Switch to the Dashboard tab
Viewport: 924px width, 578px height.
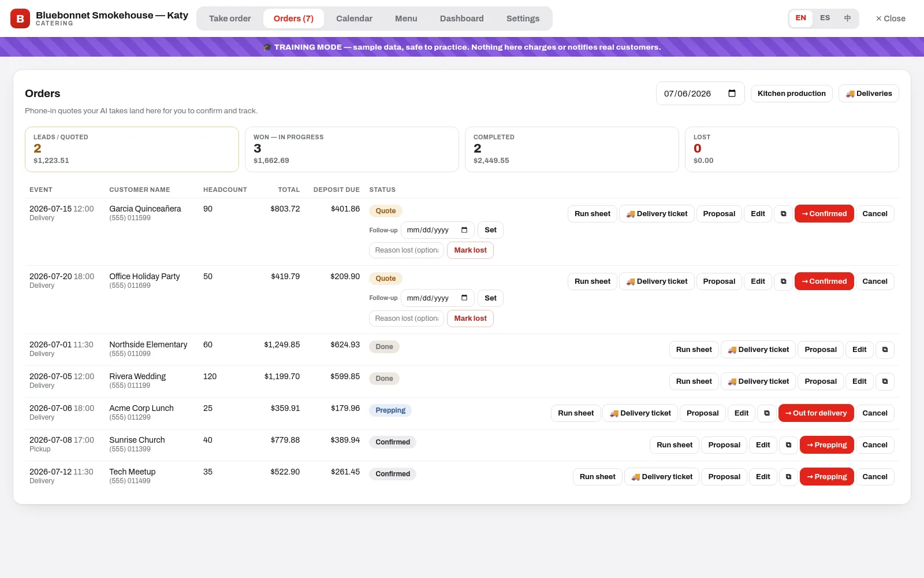[461, 18]
